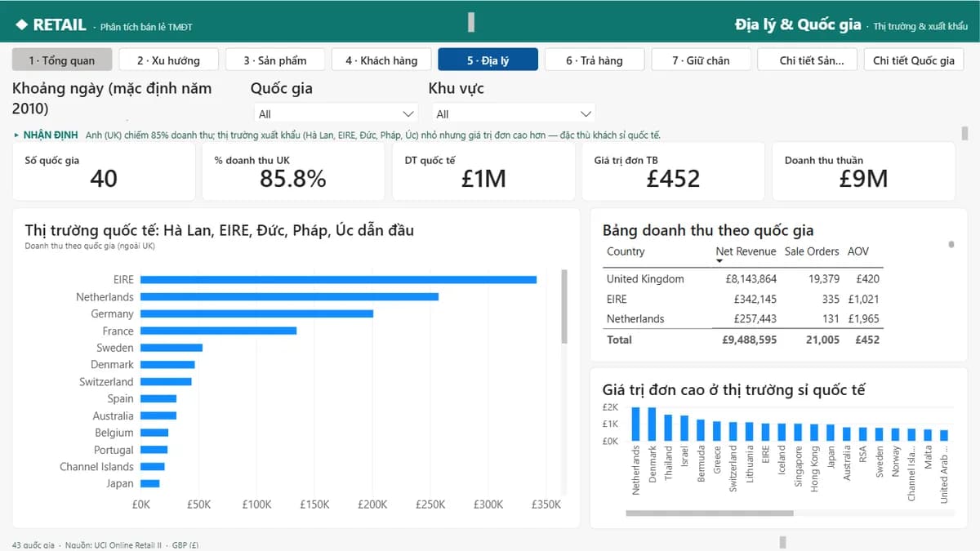Viewport: 980px width, 551px height.
Task: Click the Chi tiết Quốc gia button
Action: (914, 60)
